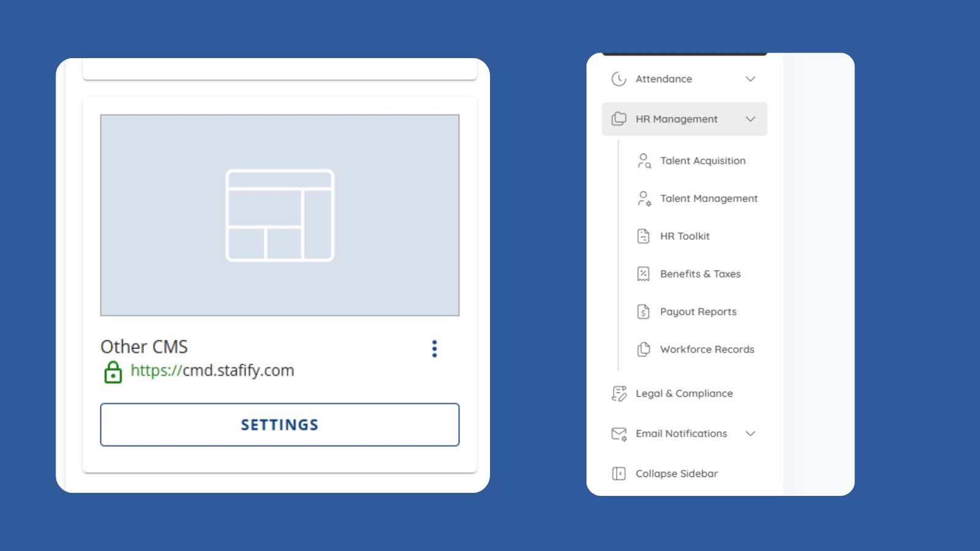The image size is (980, 551).
Task: Click the Talent Acquisition person-search icon
Action: click(644, 161)
